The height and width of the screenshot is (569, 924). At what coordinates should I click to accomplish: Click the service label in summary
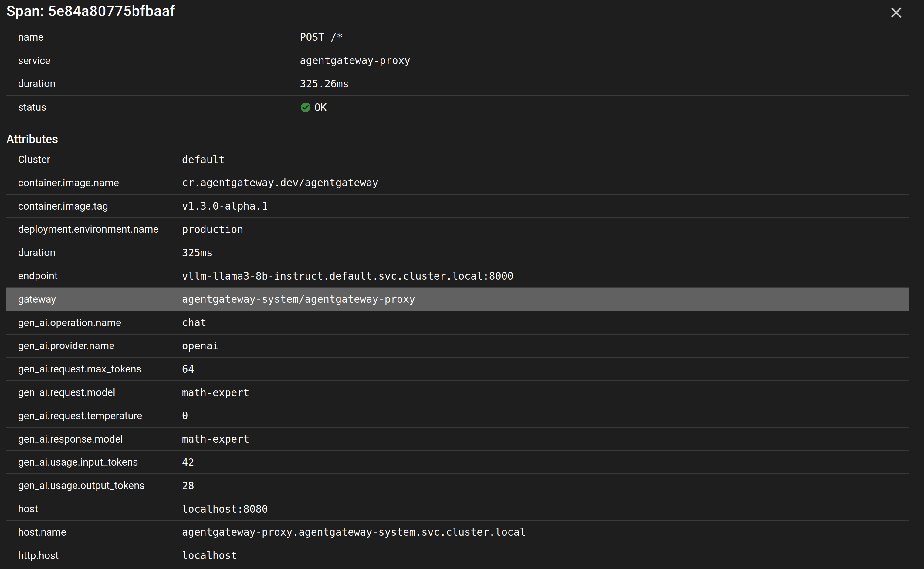(34, 61)
